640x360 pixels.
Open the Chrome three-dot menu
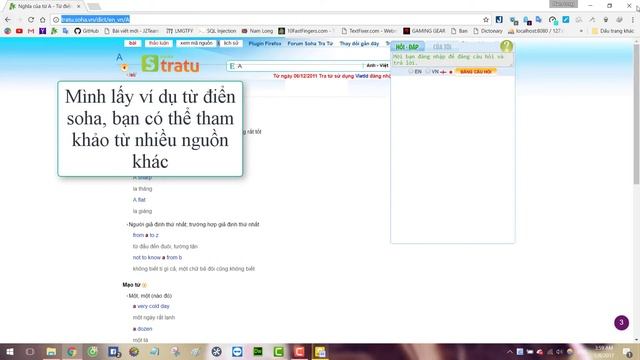pyautogui.click(x=633, y=20)
